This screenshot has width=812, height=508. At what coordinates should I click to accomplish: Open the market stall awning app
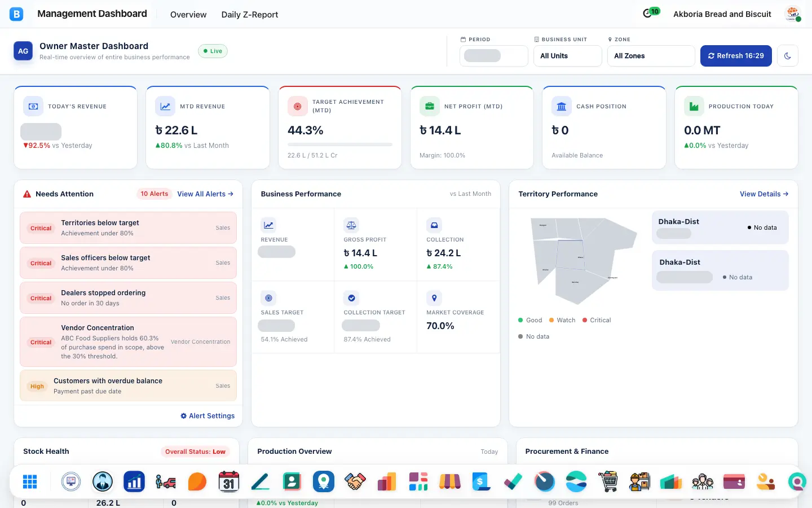click(450, 481)
